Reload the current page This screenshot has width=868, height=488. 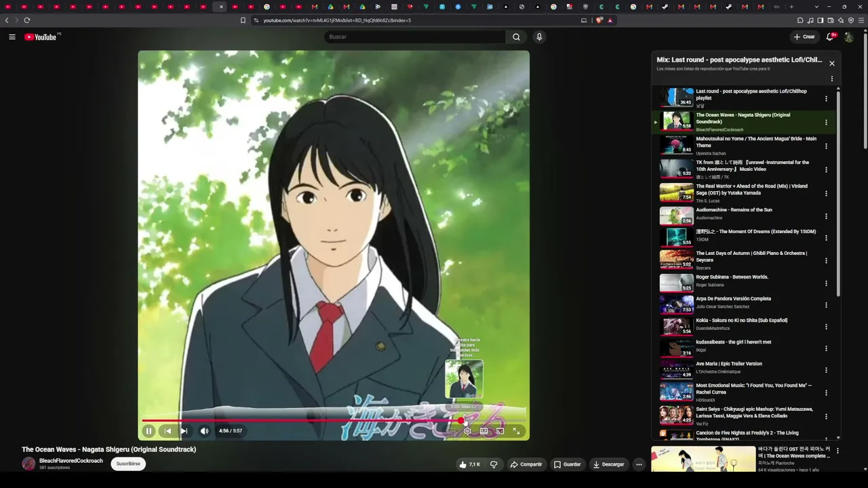[27, 20]
